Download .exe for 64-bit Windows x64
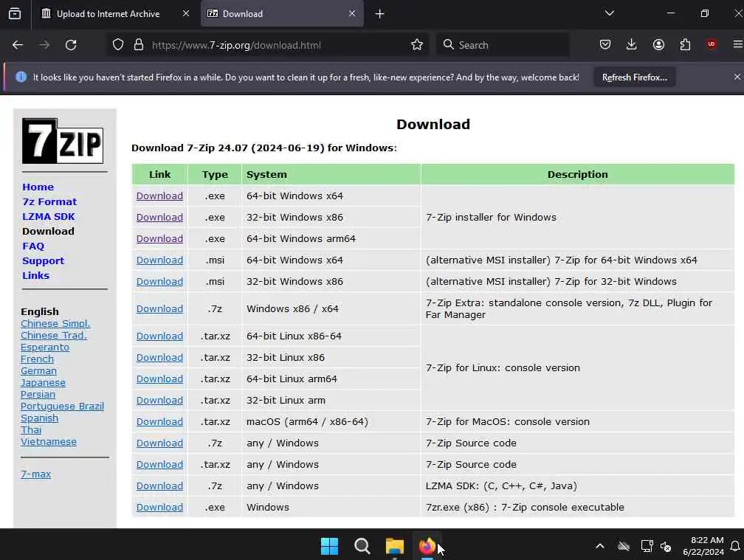Viewport: 744px width, 560px height. pyautogui.click(x=159, y=196)
